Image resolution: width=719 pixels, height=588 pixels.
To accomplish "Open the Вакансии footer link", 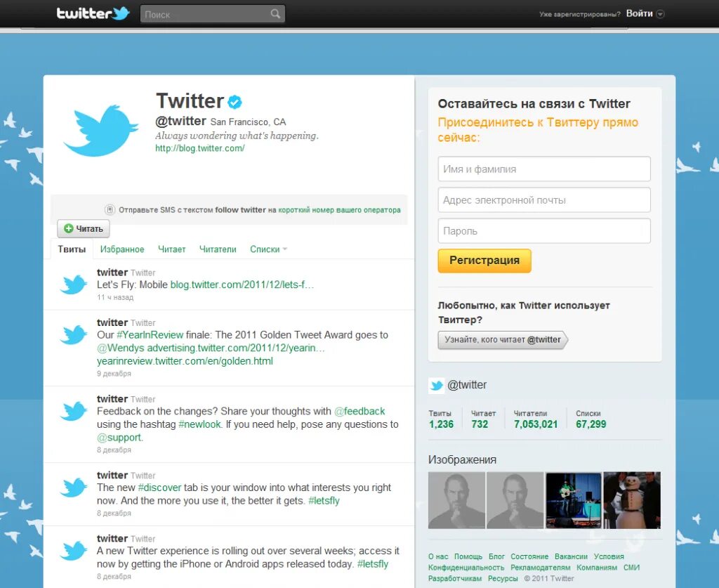I will click(571, 556).
